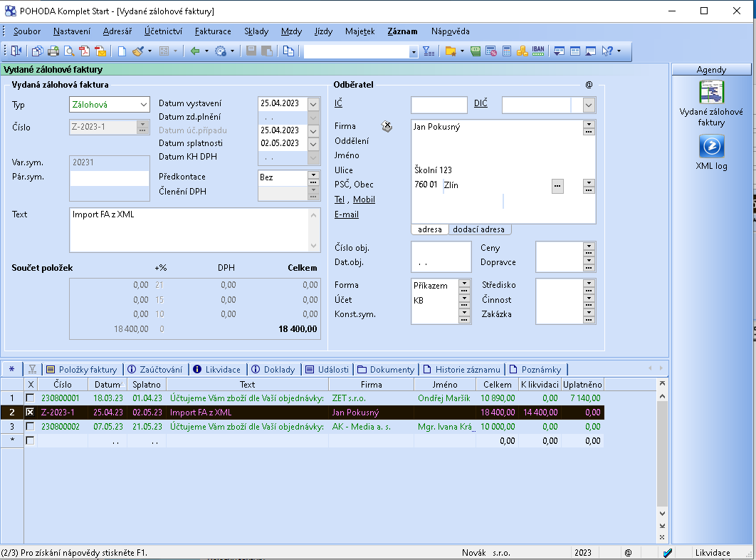Click the exit door icon in toolbar
756x560 pixels.
point(16,51)
